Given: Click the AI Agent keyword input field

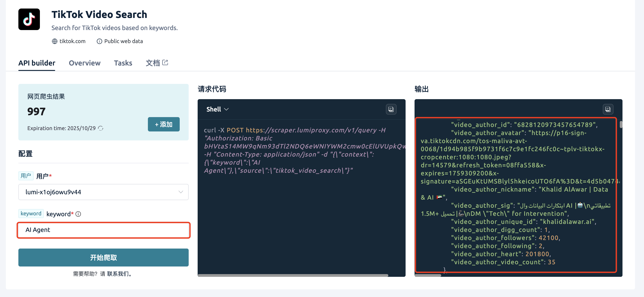Looking at the screenshot, I should [104, 230].
